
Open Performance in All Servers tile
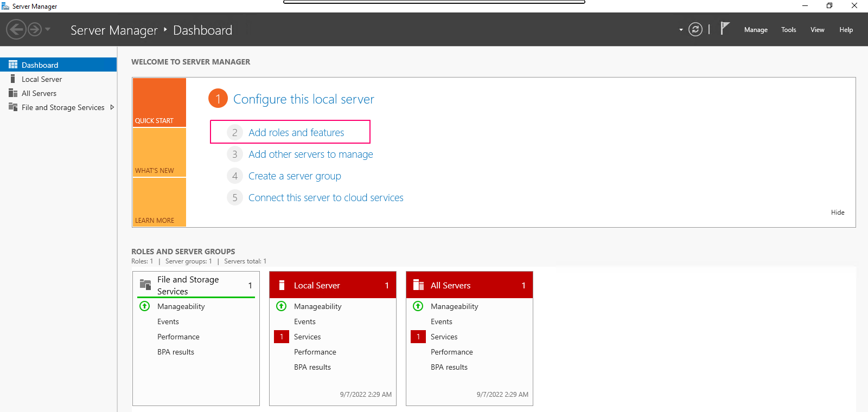(452, 352)
